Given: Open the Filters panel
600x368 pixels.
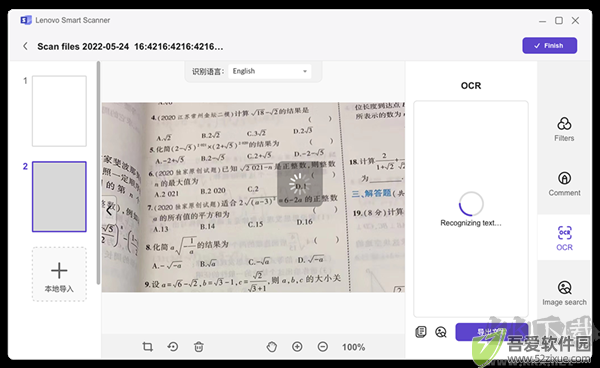Looking at the screenshot, I should click(x=564, y=129).
